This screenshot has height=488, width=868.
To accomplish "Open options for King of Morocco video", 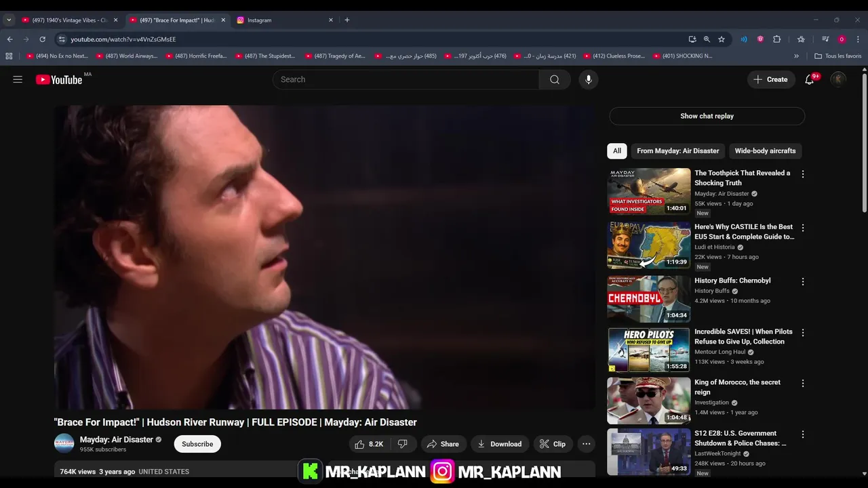I will coord(803,383).
